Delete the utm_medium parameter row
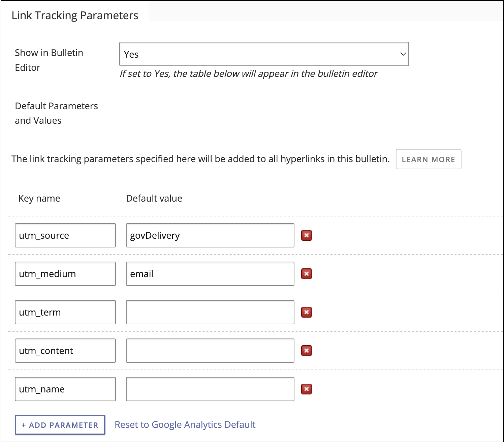This screenshot has height=443, width=504. pyautogui.click(x=306, y=274)
